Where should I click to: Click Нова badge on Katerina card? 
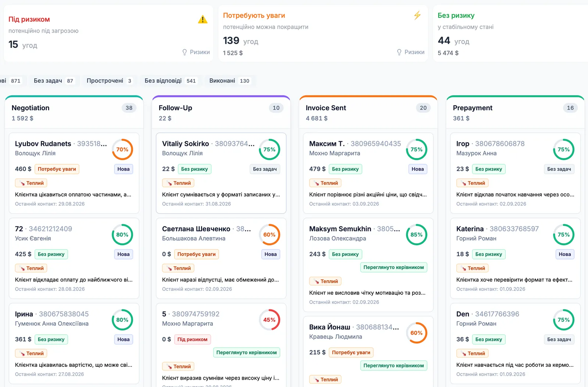(x=565, y=254)
